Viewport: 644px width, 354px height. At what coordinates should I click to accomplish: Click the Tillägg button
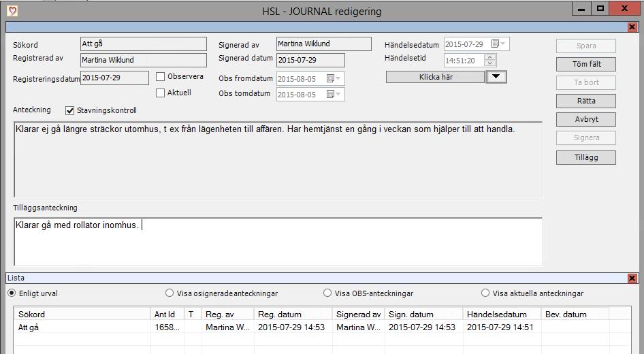click(x=586, y=157)
